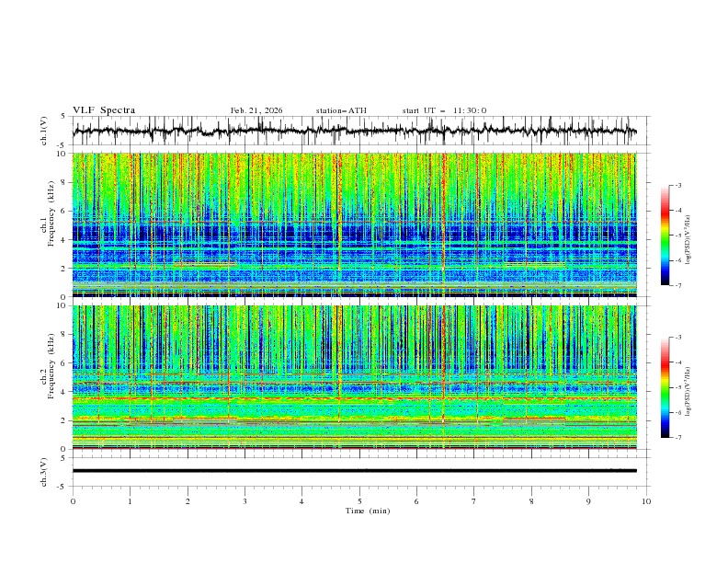
Task: Click the "ch.3(V)" axis label
Action: 44,472
